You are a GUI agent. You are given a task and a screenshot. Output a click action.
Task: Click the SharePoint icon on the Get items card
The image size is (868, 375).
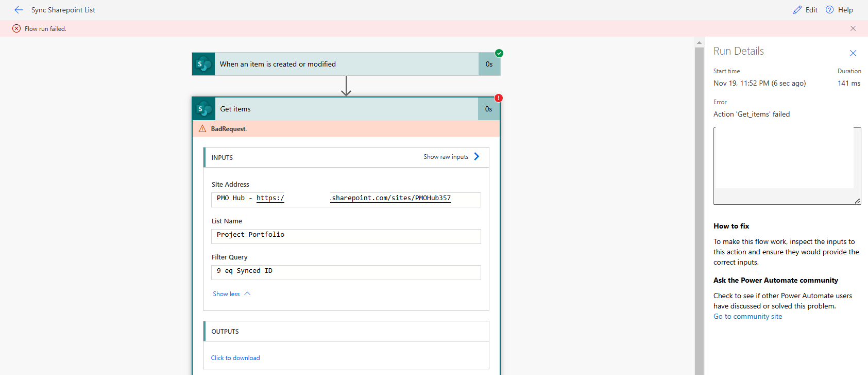204,109
